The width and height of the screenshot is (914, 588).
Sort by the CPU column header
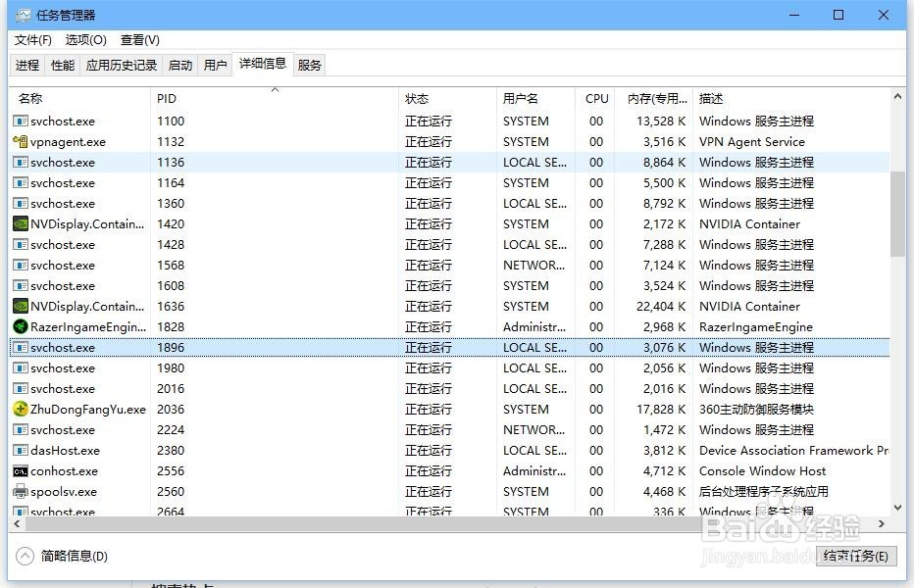(595, 98)
